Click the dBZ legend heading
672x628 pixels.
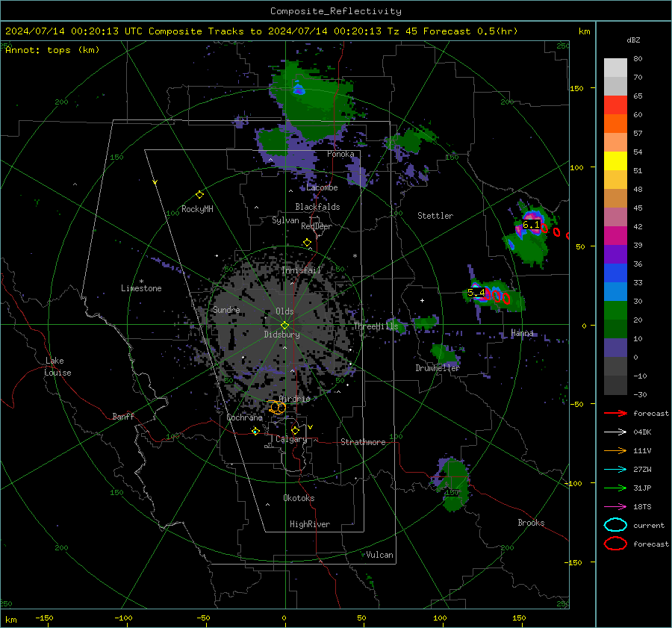pos(633,40)
